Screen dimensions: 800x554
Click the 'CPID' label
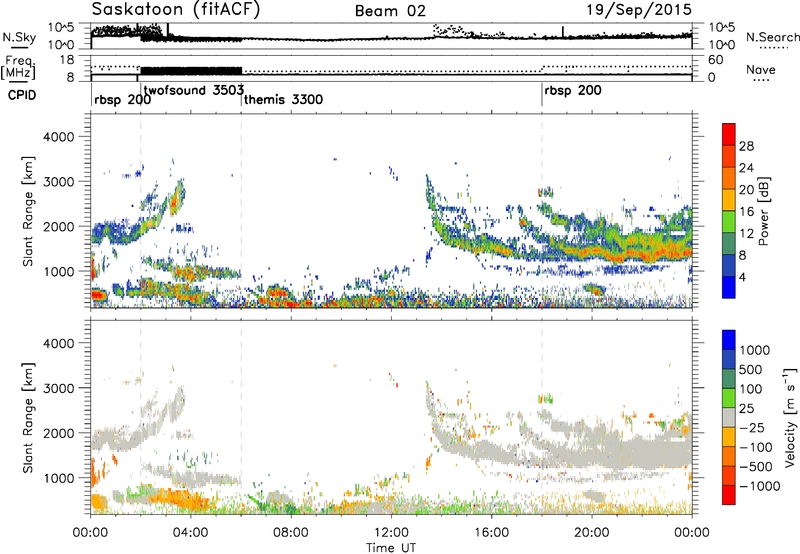click(22, 95)
